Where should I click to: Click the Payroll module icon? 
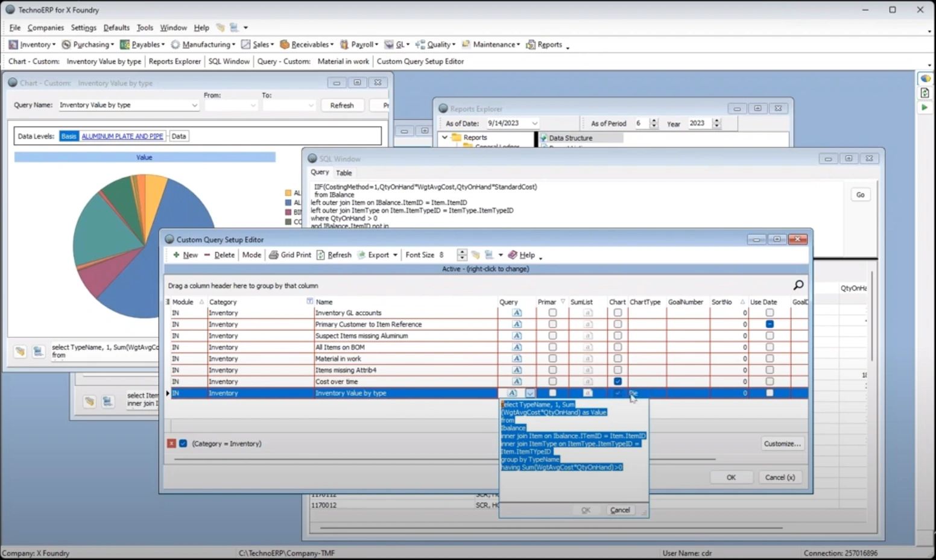(x=344, y=45)
